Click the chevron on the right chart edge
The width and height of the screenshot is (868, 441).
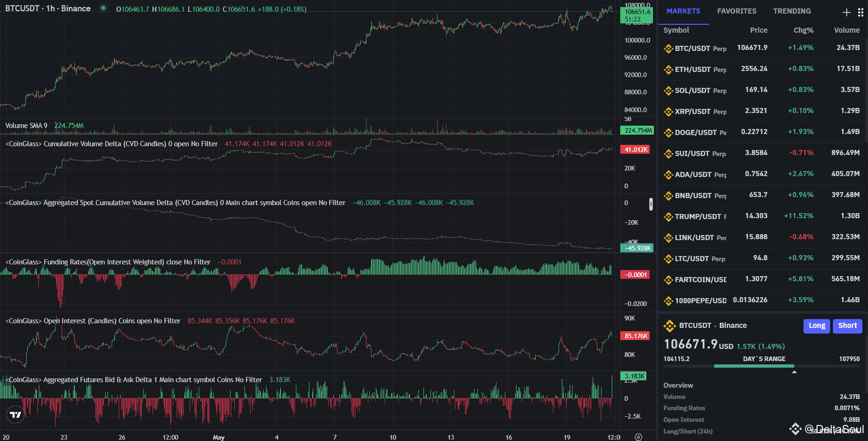click(x=651, y=204)
